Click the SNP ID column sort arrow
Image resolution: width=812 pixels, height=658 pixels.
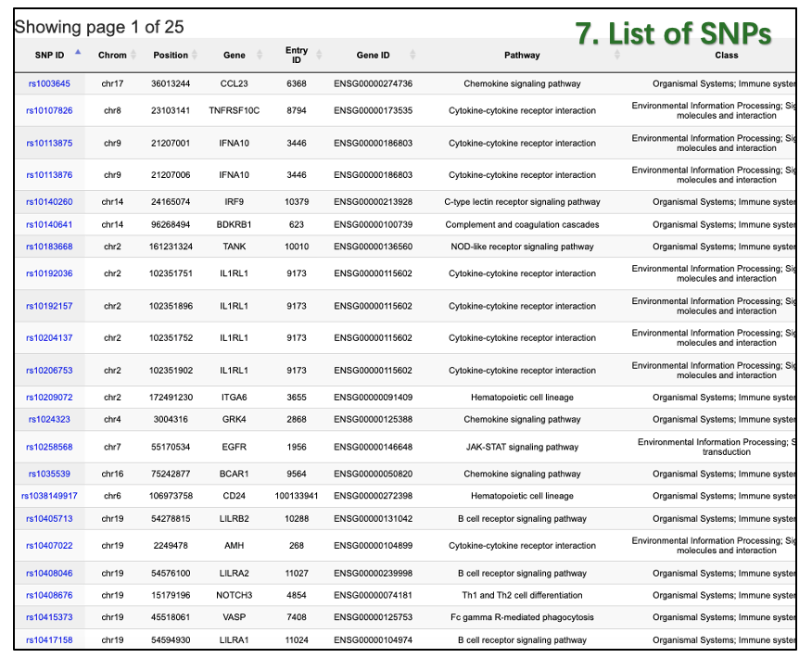pyautogui.click(x=78, y=55)
